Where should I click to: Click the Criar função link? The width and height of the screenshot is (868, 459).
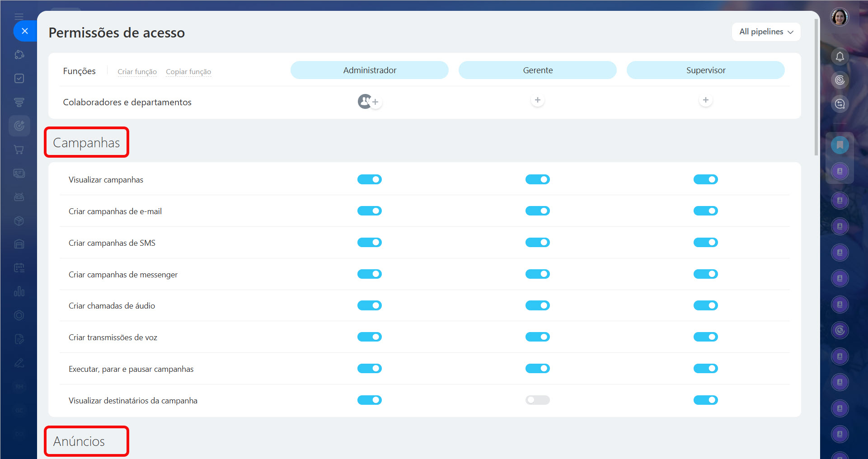coord(137,71)
